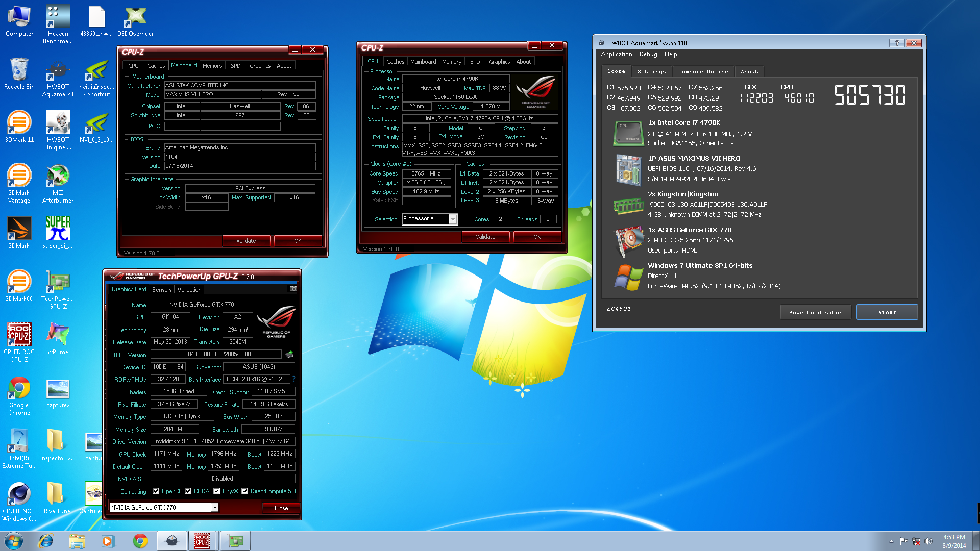The image size is (980, 551).
Task: Select SPD tab in left CPU-Z window
Action: [x=235, y=66]
